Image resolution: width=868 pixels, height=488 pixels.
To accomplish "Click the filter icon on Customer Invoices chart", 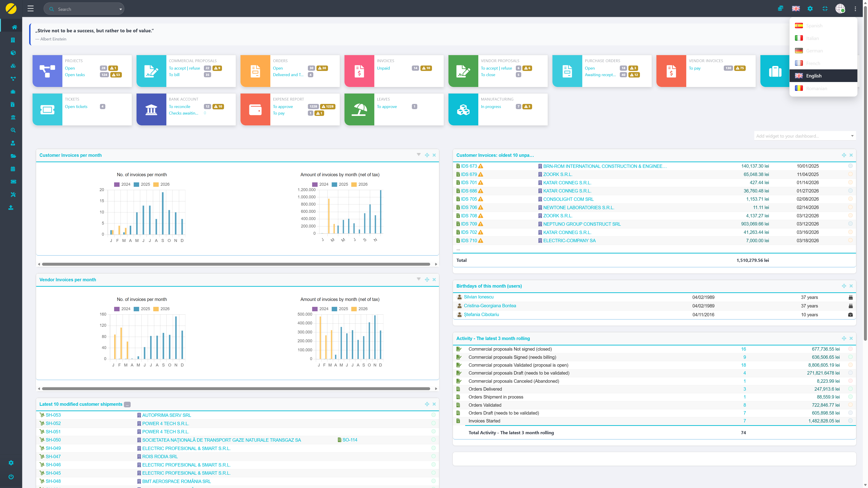I will click(418, 155).
